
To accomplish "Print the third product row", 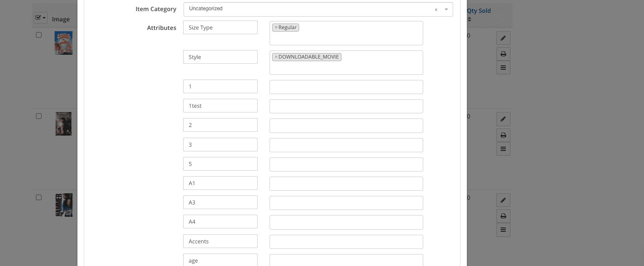I will [503, 216].
